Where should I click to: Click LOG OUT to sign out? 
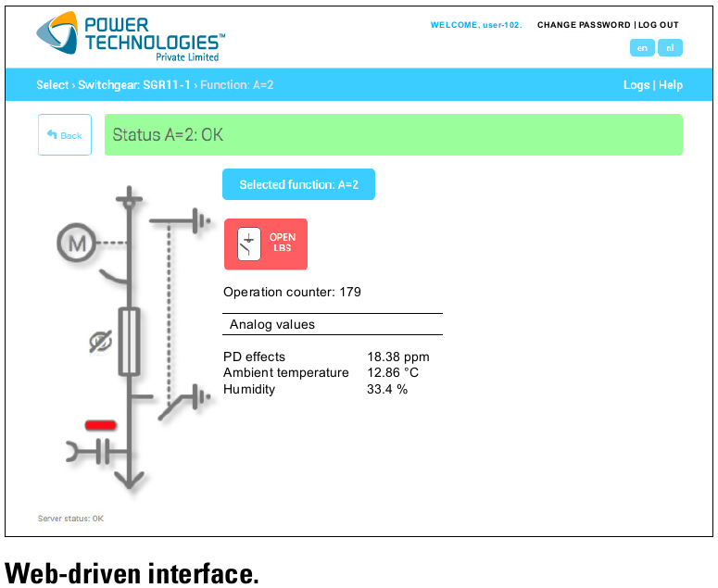tap(659, 25)
